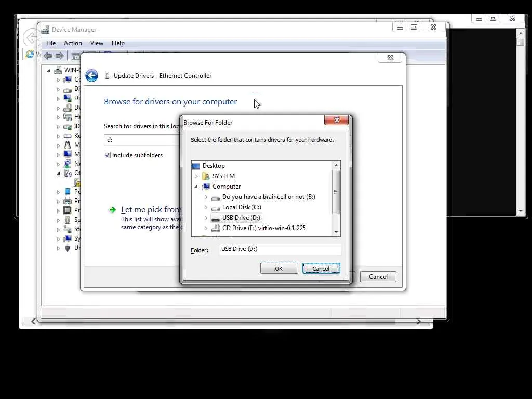Cancel the Browse For Folder dialog

pyautogui.click(x=321, y=269)
